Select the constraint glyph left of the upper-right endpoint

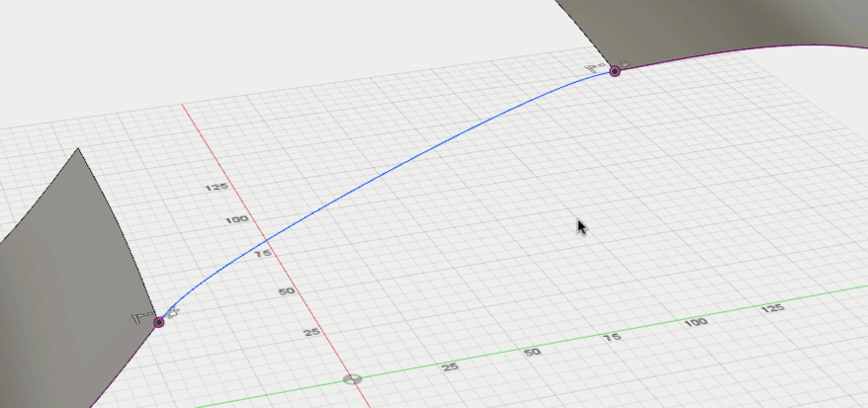click(596, 69)
